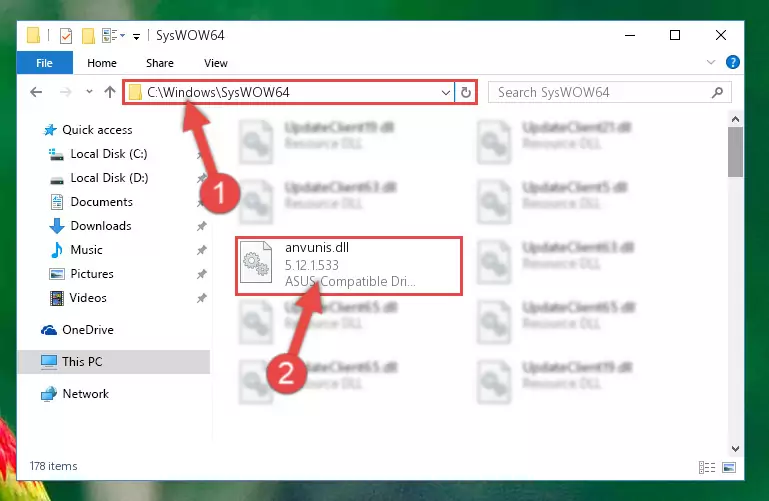The height and width of the screenshot is (501, 769).
Task: Open Local Disk (D:) in the sidebar
Action: (x=109, y=178)
